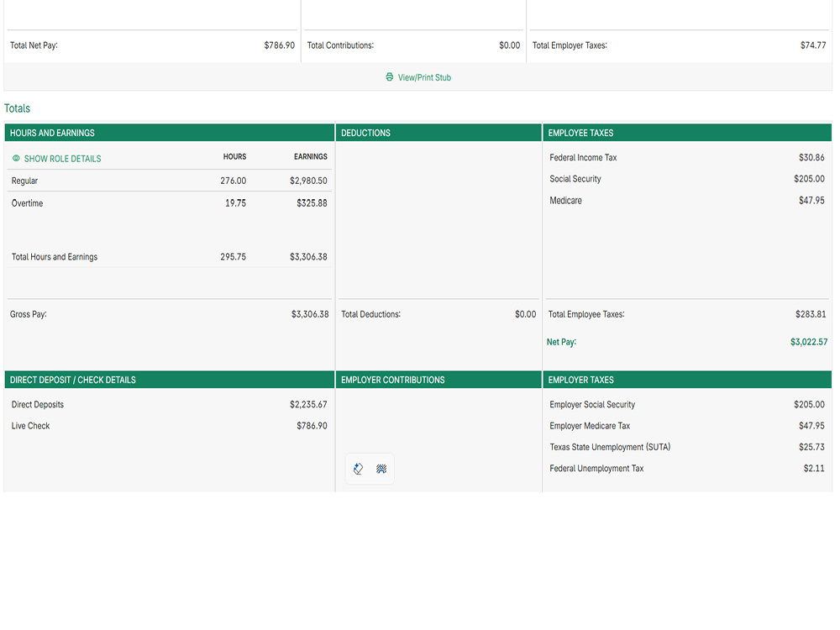Viewport: 840px width, 630px height.
Task: Select Total Employee Taxes amount $283.81
Action: click(811, 314)
